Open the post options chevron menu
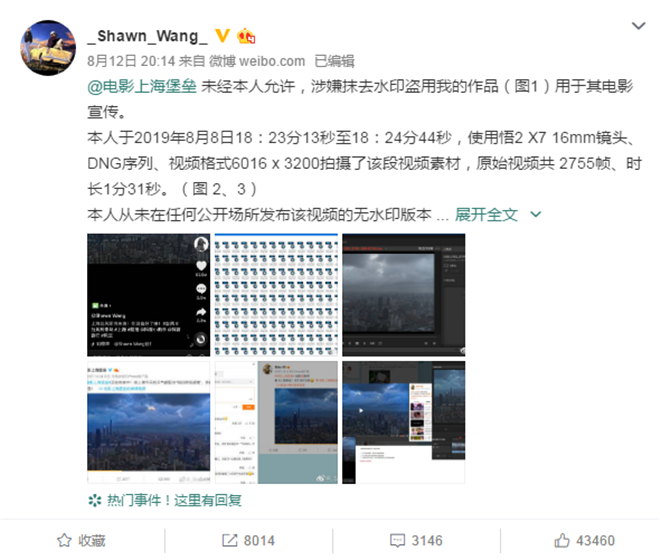Viewport: 660px width, 560px height. coord(639,26)
